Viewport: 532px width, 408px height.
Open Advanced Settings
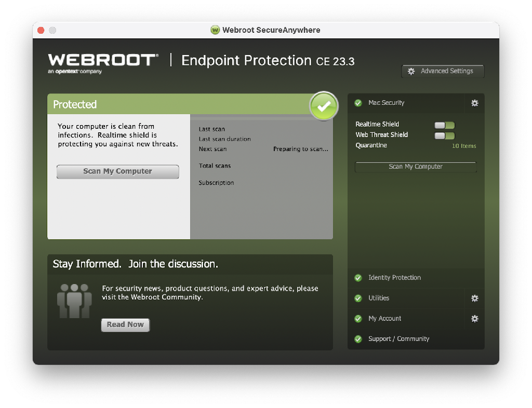[443, 71]
